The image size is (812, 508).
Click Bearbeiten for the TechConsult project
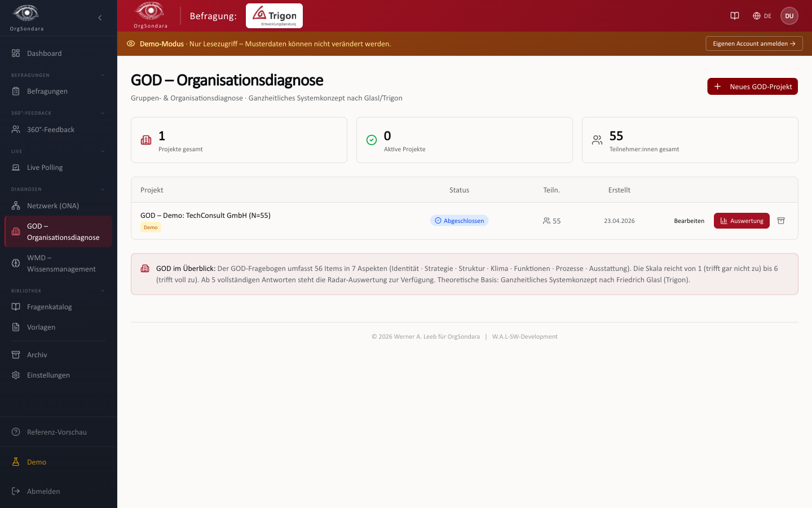pos(689,221)
